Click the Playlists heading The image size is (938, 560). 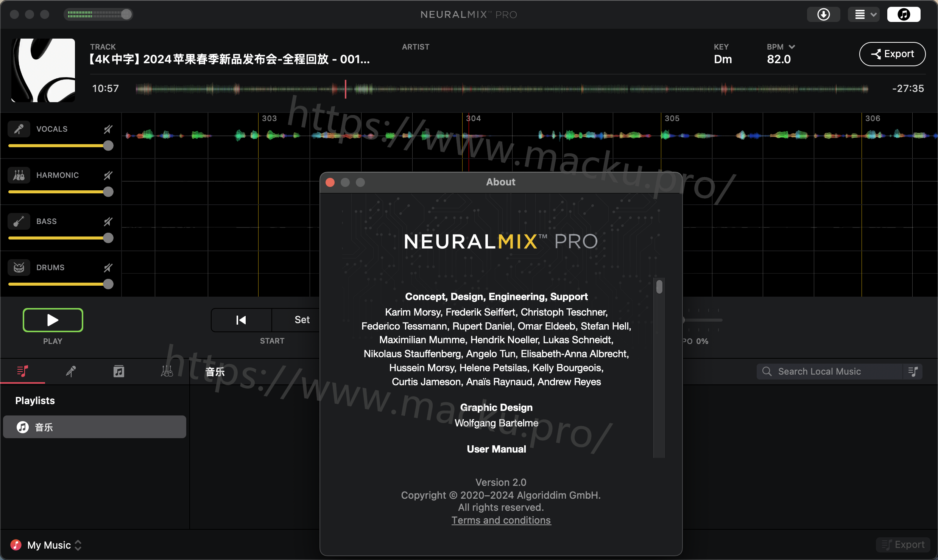coord(35,401)
